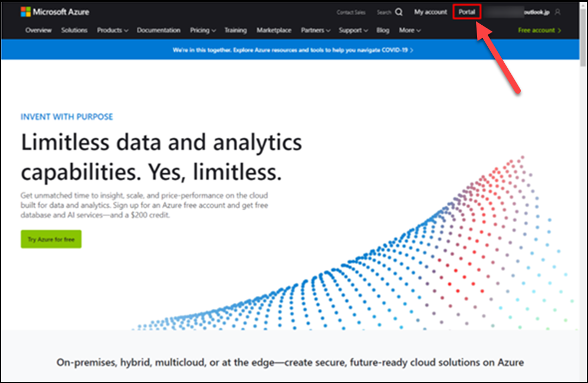
Task: Click the Contact Sales link
Action: click(x=351, y=12)
